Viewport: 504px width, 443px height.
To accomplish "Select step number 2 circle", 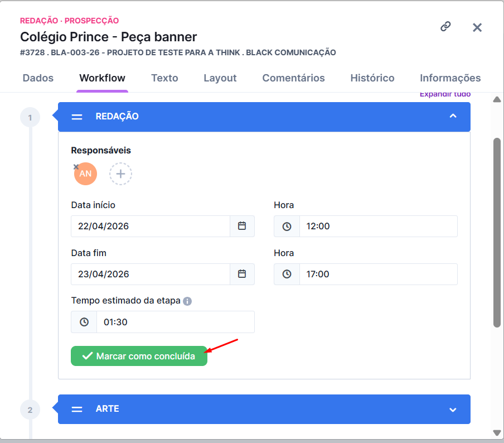I will (x=30, y=410).
